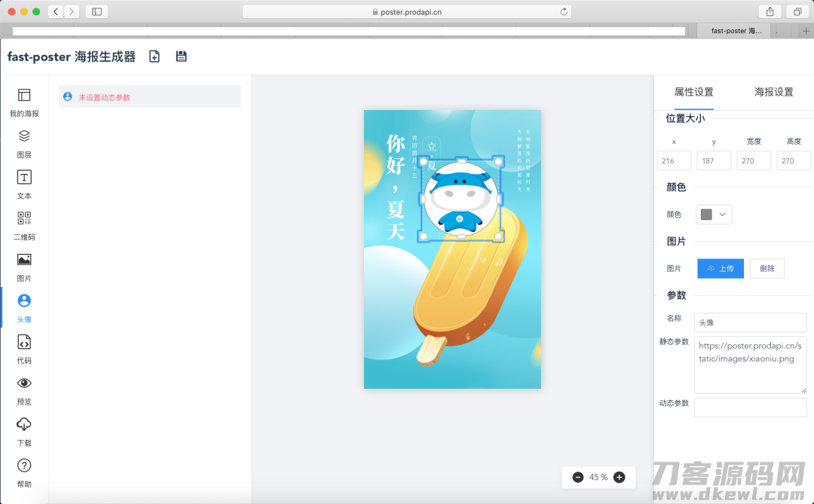The width and height of the screenshot is (814, 504).
Task: Zoom out with the minus button
Action: point(578,477)
